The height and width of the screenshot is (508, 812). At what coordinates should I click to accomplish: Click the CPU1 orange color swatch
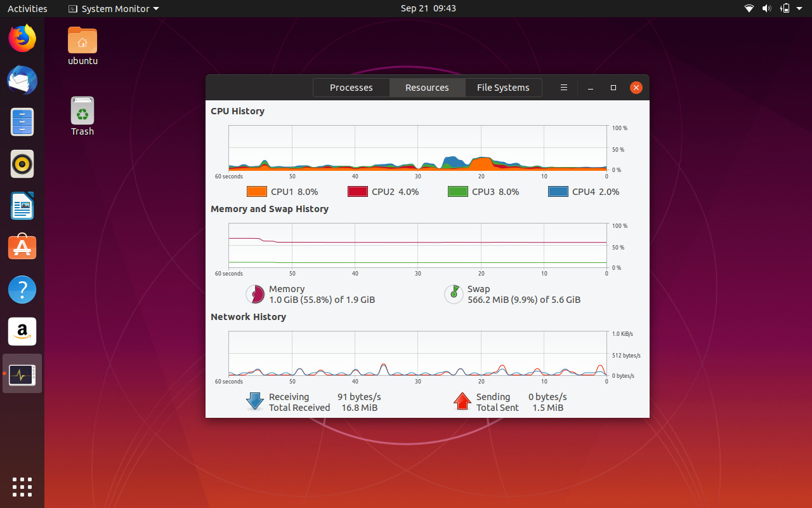(256, 191)
